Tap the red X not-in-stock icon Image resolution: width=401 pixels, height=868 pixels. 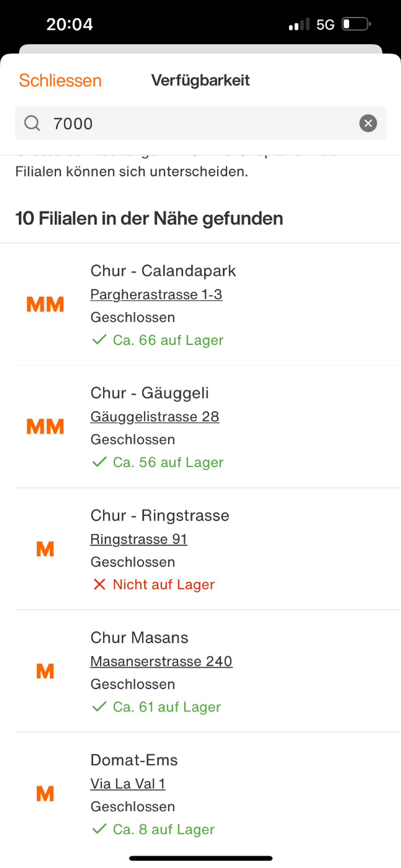99,584
